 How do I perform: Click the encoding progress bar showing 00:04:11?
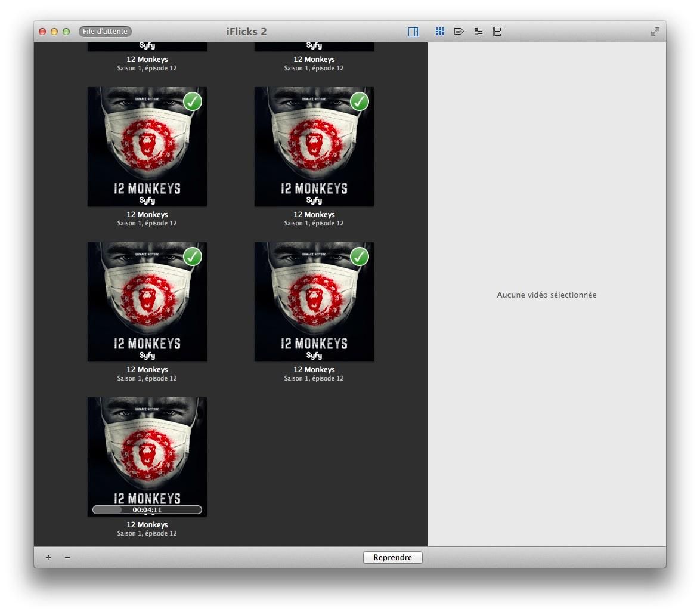[x=147, y=509]
